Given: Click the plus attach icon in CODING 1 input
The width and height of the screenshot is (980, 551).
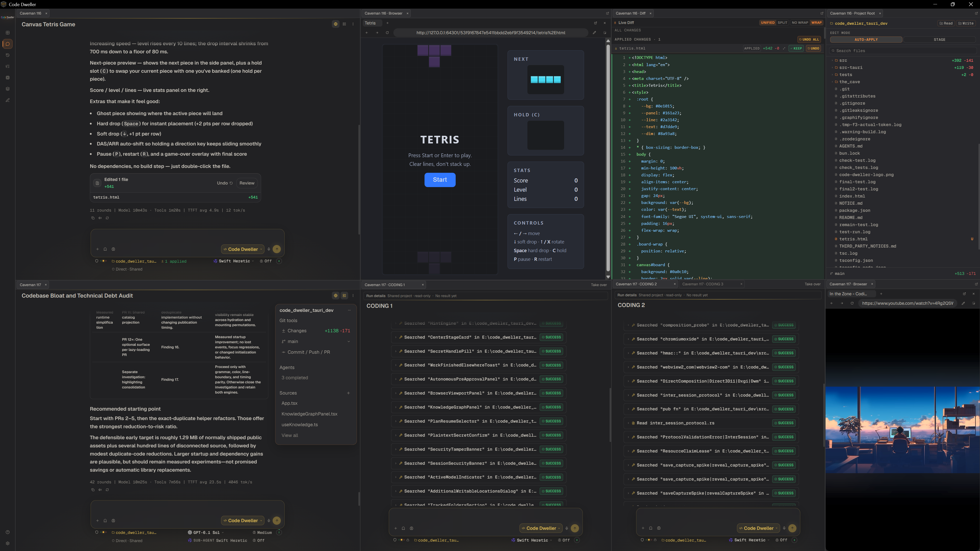Looking at the screenshot, I should pos(396,528).
